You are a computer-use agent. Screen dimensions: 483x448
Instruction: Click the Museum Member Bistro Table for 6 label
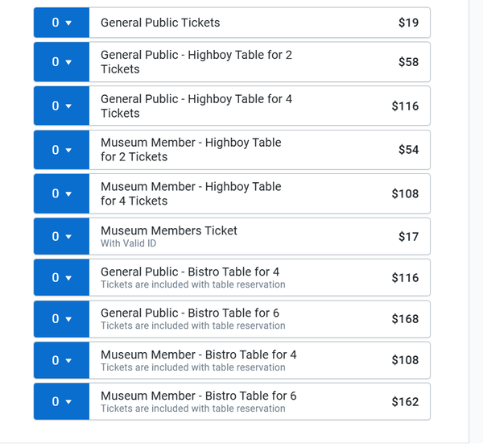(198, 396)
